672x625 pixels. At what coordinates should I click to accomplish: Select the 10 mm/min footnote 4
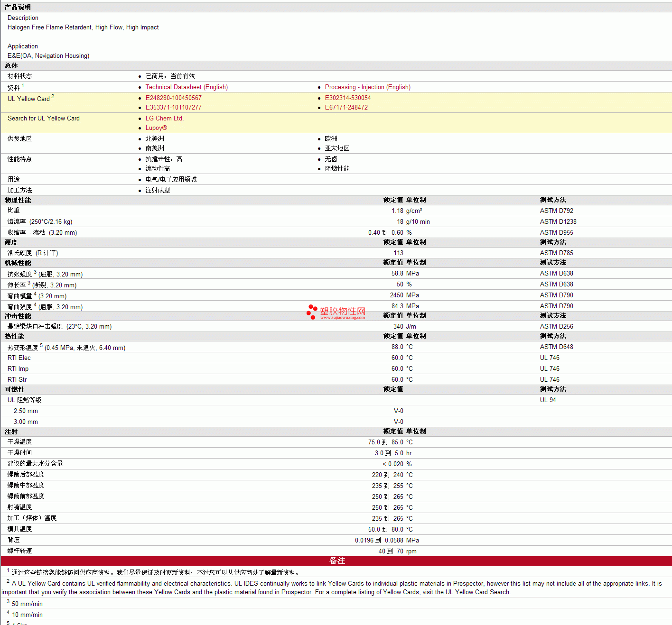coord(28,615)
